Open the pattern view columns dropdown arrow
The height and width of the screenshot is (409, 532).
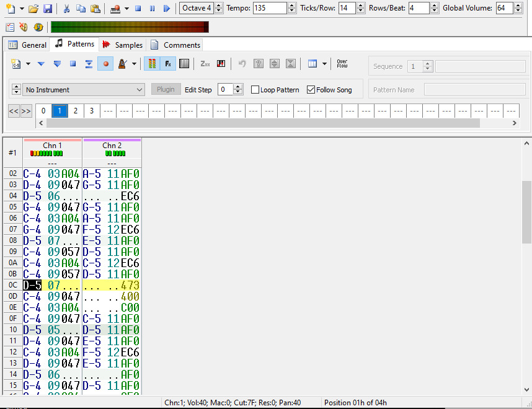[x=326, y=64]
